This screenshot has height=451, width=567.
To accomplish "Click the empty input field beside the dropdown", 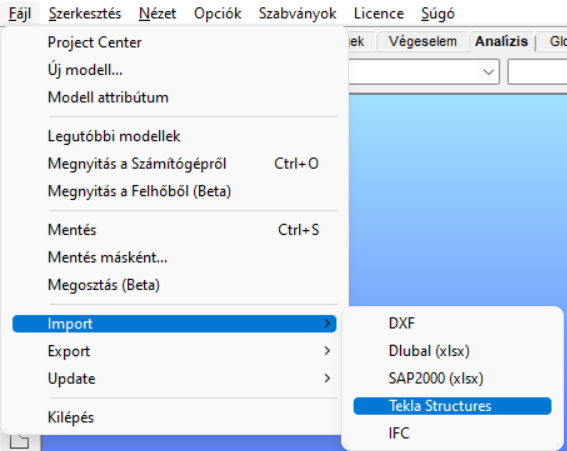I will (538, 72).
